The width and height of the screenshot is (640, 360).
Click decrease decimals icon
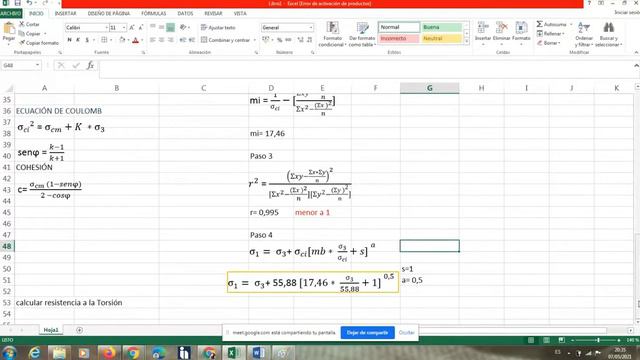[309, 40]
